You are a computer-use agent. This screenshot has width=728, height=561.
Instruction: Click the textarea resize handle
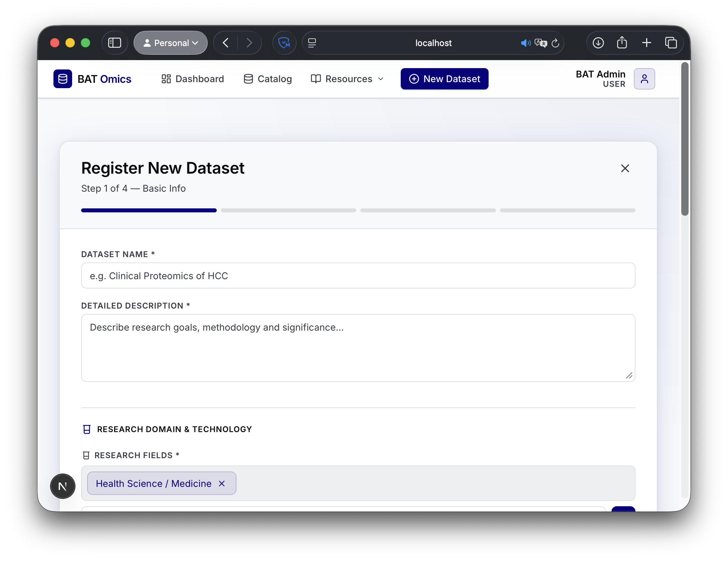(x=629, y=376)
